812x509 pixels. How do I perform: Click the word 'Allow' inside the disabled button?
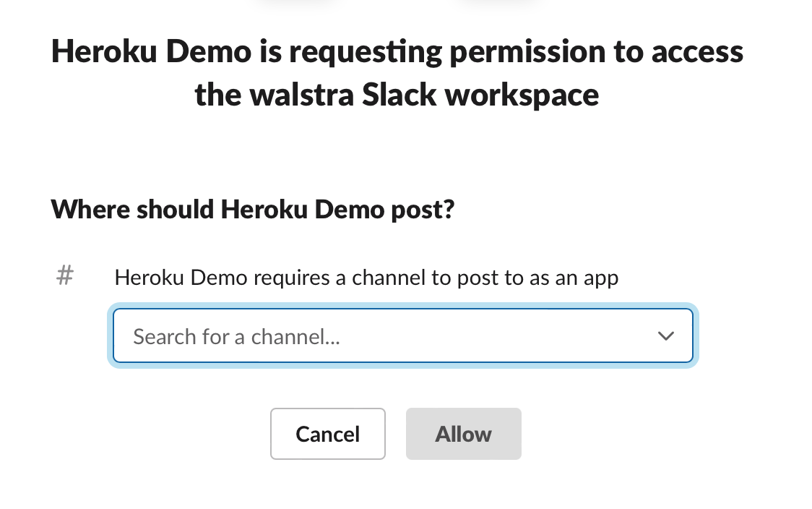coord(463,434)
